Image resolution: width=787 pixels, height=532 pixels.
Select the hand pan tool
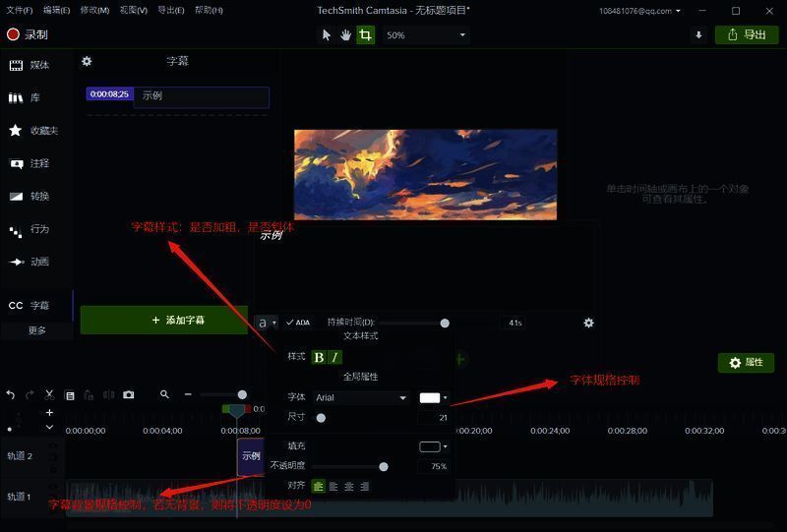point(345,34)
